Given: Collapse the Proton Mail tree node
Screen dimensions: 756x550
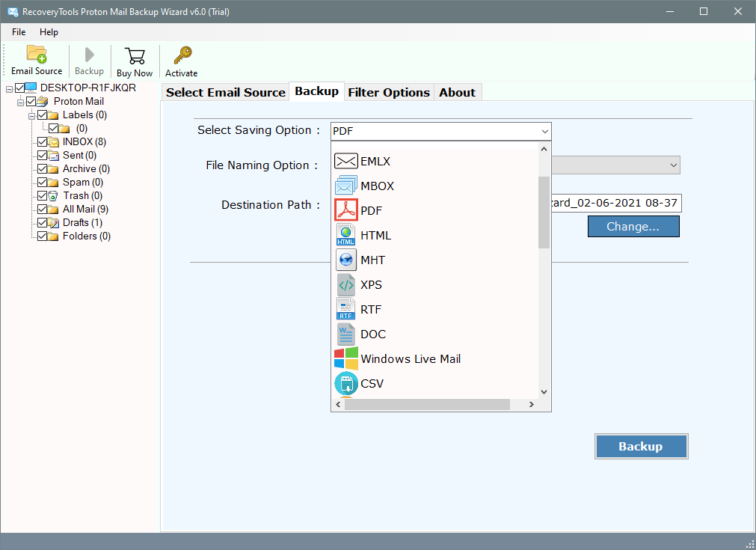Looking at the screenshot, I should (x=21, y=103).
